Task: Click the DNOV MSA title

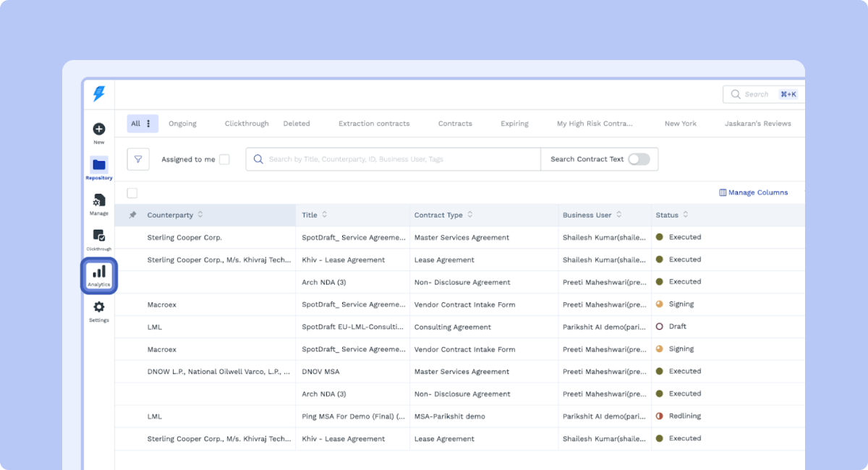Action: tap(320, 372)
